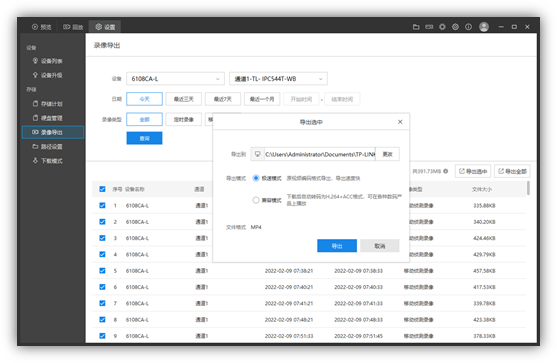The width and height of the screenshot is (557, 363).
Task: Select 录像导出 in the sidebar
Action: (x=53, y=132)
